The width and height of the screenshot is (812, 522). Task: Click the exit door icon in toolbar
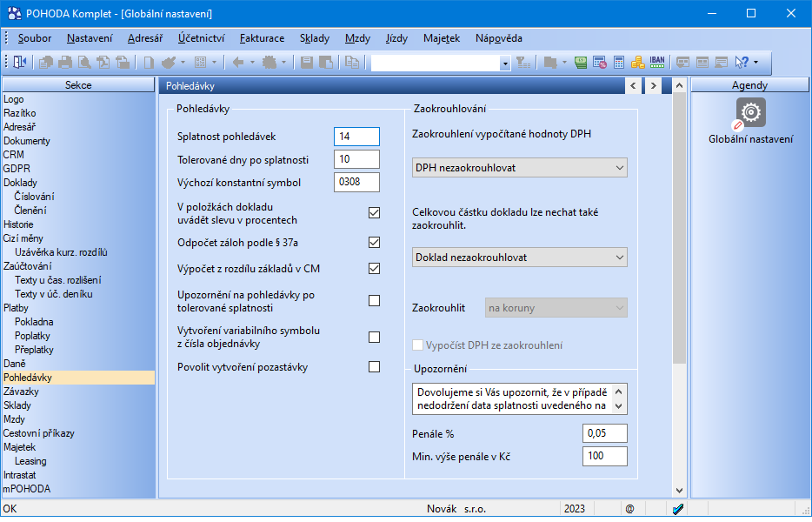(19, 63)
